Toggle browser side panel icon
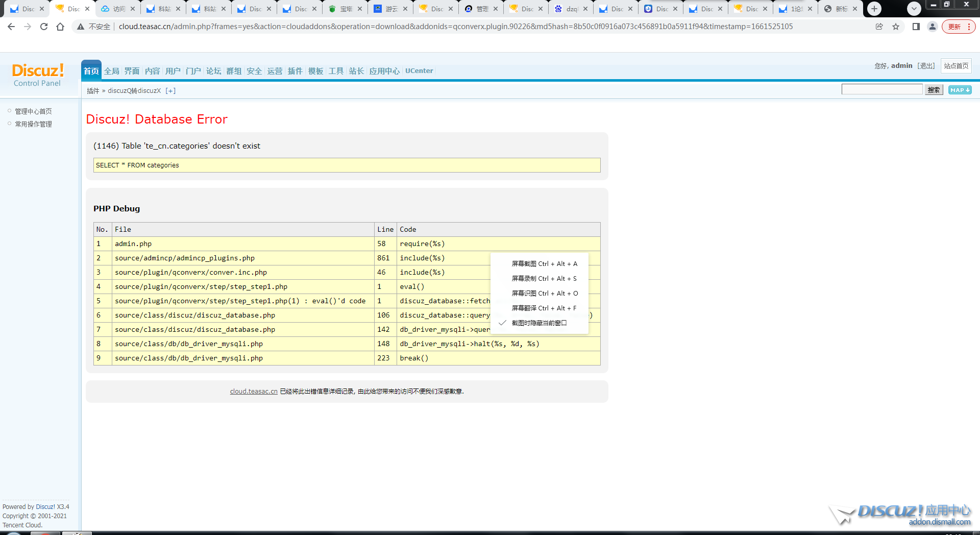 coord(916,27)
